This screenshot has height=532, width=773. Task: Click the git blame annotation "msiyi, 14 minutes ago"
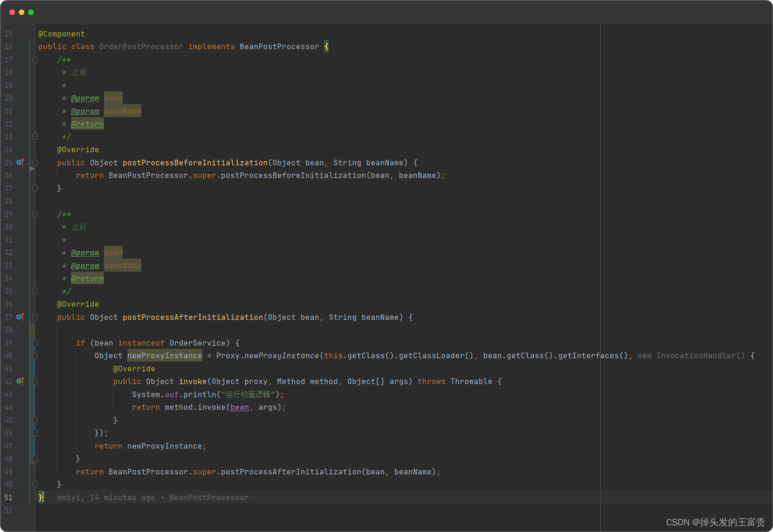pos(106,497)
